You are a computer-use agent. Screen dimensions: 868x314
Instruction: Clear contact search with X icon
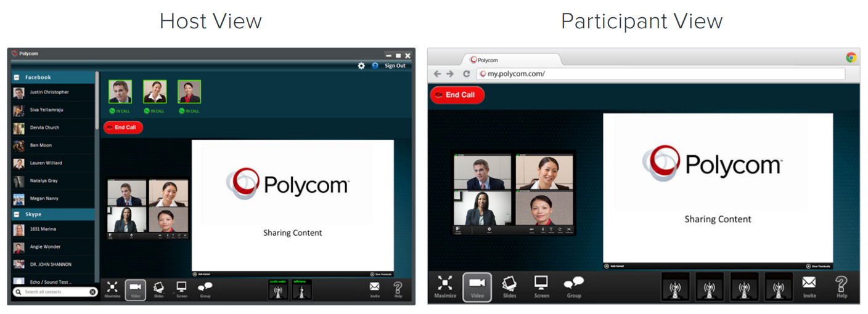(92, 292)
